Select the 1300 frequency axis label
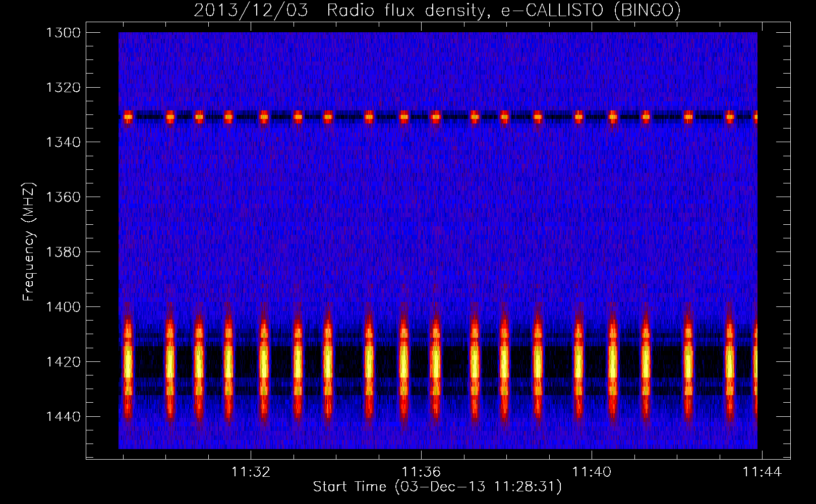Viewport: 816px width, 504px height. click(x=63, y=33)
